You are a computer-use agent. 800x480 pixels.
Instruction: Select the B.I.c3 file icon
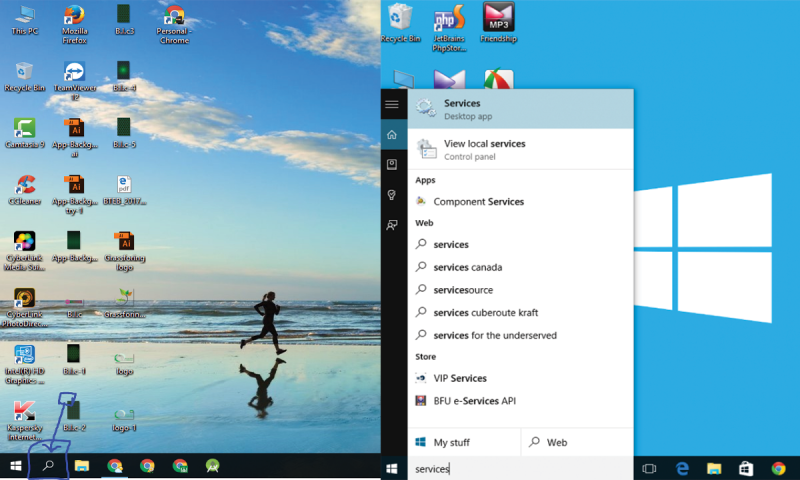pyautogui.click(x=124, y=20)
